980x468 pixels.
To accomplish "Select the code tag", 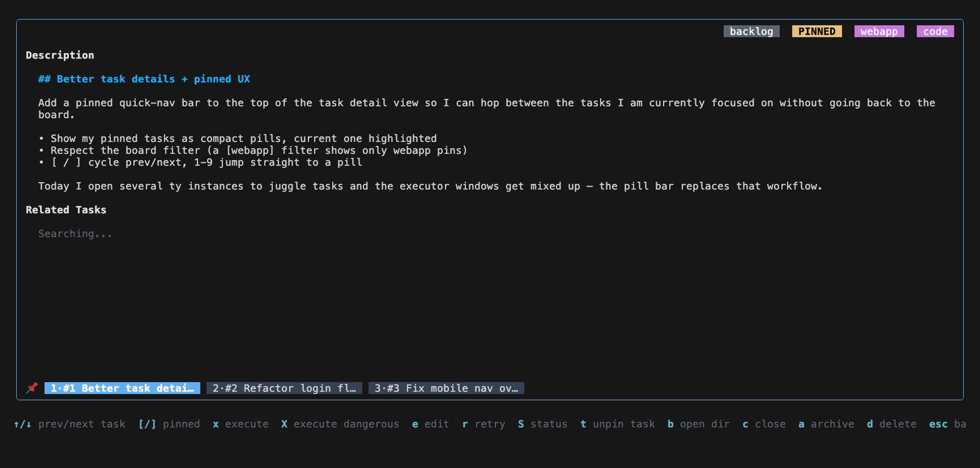I will click(935, 31).
